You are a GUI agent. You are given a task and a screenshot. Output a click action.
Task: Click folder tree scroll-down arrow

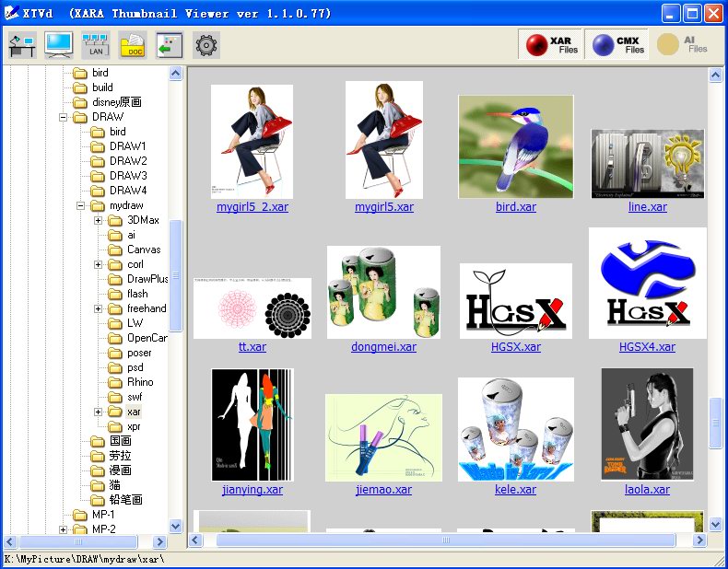(175, 527)
